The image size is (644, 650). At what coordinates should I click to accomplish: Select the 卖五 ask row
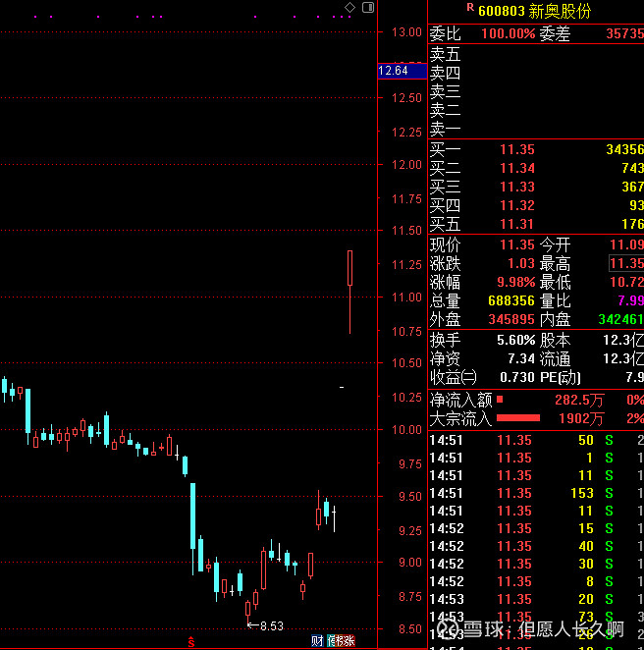[x=535, y=54]
